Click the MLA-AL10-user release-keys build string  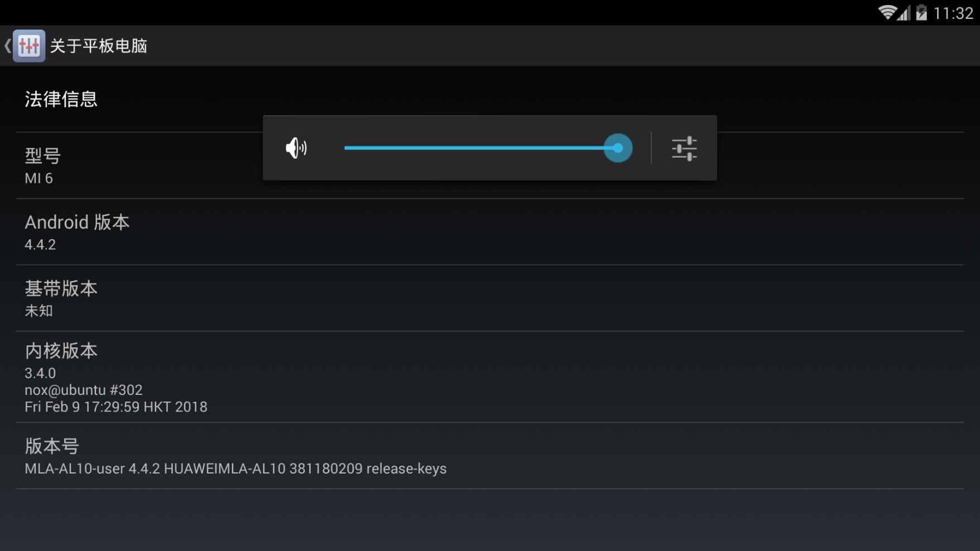click(236, 468)
